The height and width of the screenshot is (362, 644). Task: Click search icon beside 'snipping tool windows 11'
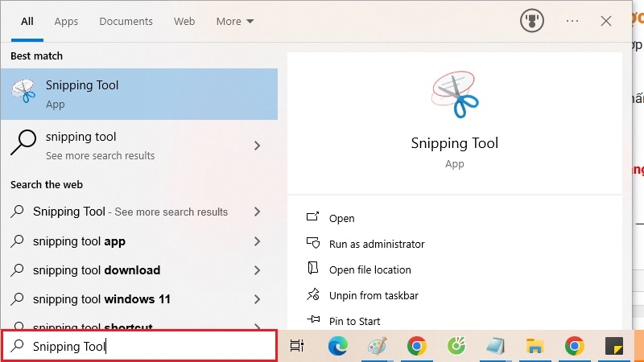tap(17, 298)
